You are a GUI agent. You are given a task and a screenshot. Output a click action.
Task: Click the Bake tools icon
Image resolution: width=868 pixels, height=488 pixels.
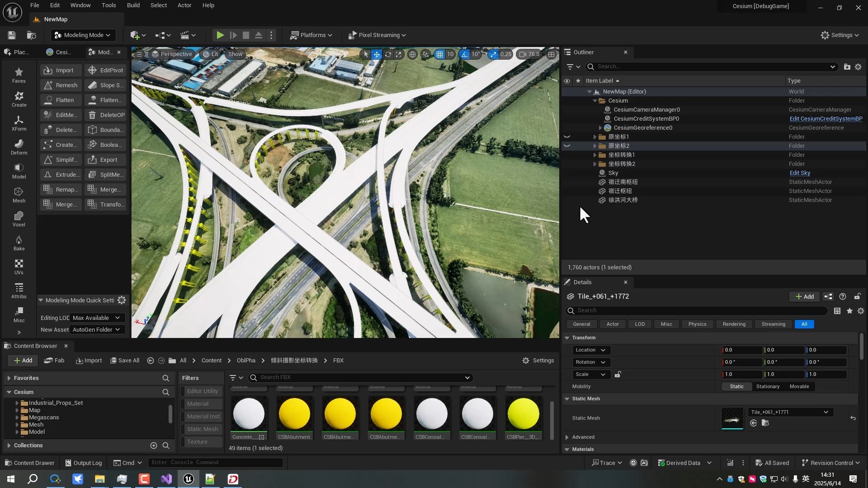19,243
